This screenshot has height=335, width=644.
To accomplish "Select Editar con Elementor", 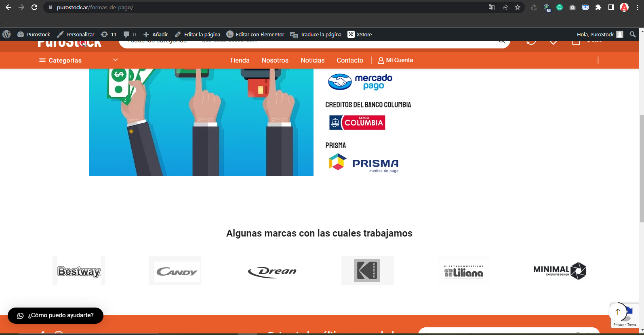I will (255, 34).
